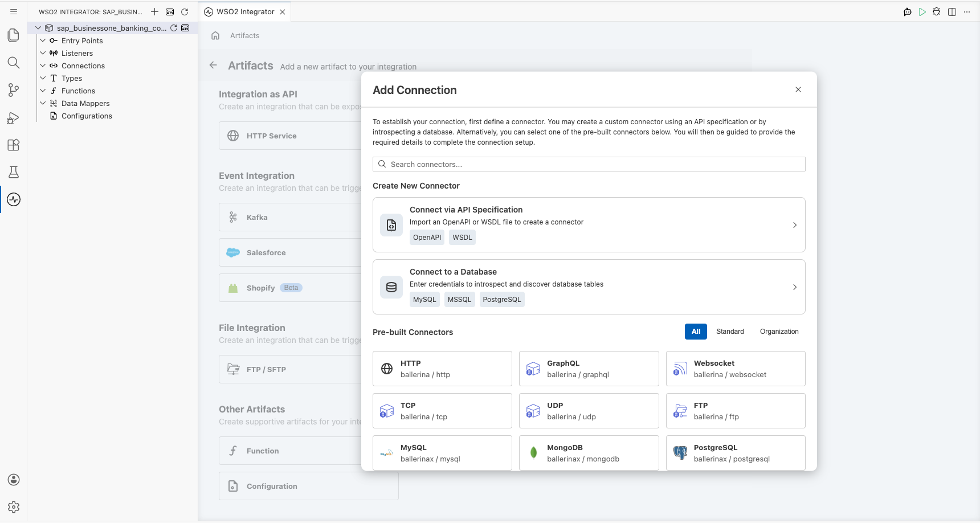
Task: Click the back arrow beside Artifacts
Action: tap(213, 65)
